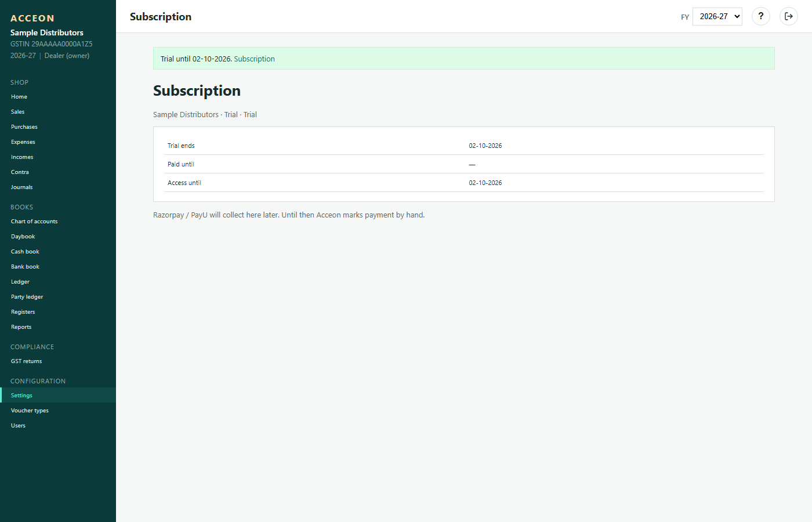
Task: Open Purchases in the sidebar
Action: 58,127
